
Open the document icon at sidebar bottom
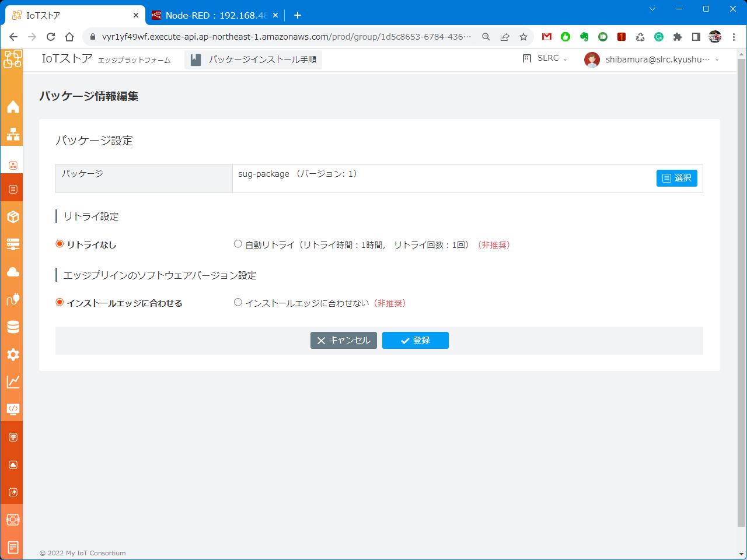click(13, 547)
